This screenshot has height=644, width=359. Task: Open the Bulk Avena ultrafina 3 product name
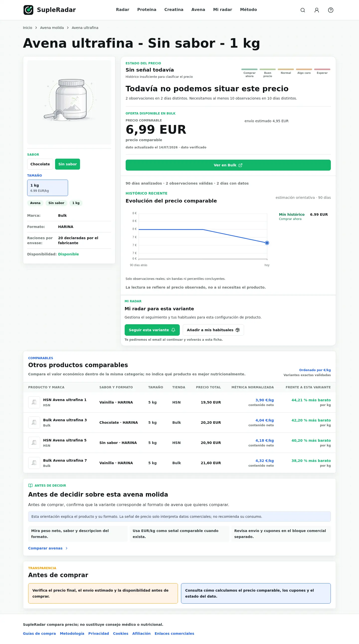click(65, 420)
